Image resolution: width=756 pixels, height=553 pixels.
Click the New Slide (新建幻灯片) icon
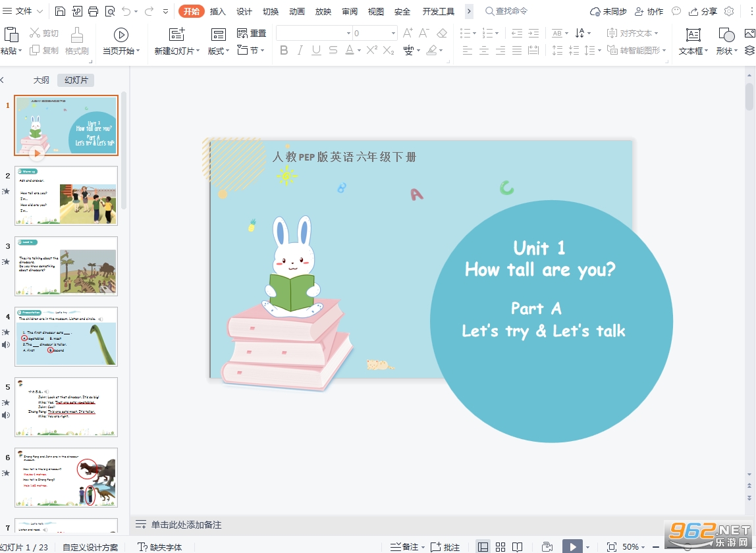(x=177, y=34)
